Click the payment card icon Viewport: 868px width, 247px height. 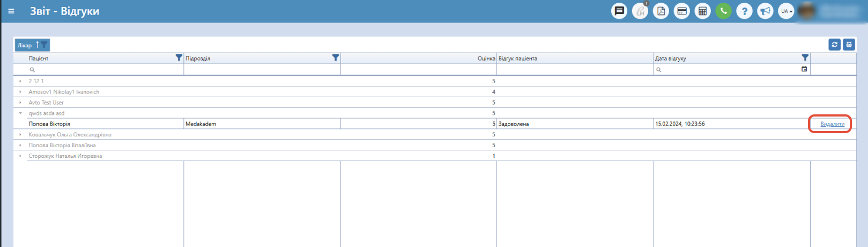point(682,11)
